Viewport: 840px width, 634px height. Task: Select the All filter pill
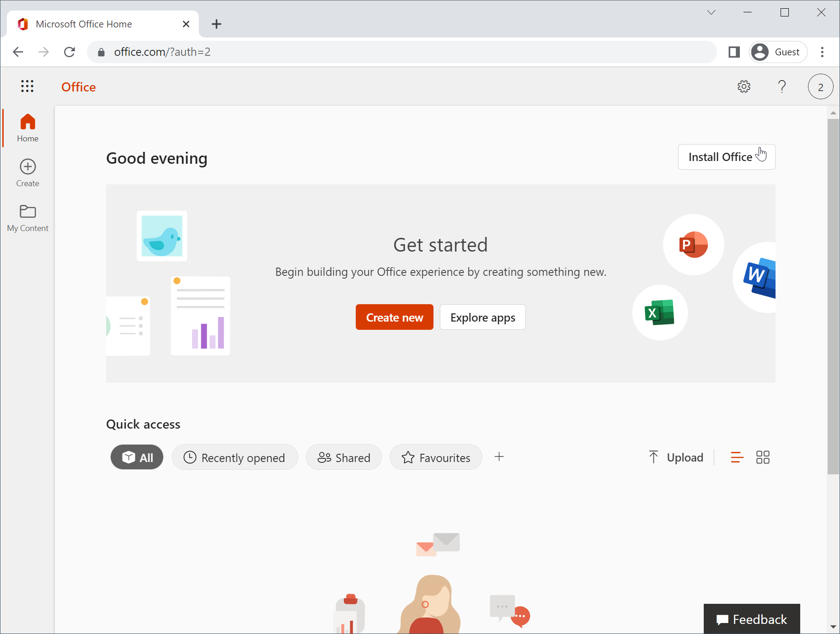(x=137, y=457)
